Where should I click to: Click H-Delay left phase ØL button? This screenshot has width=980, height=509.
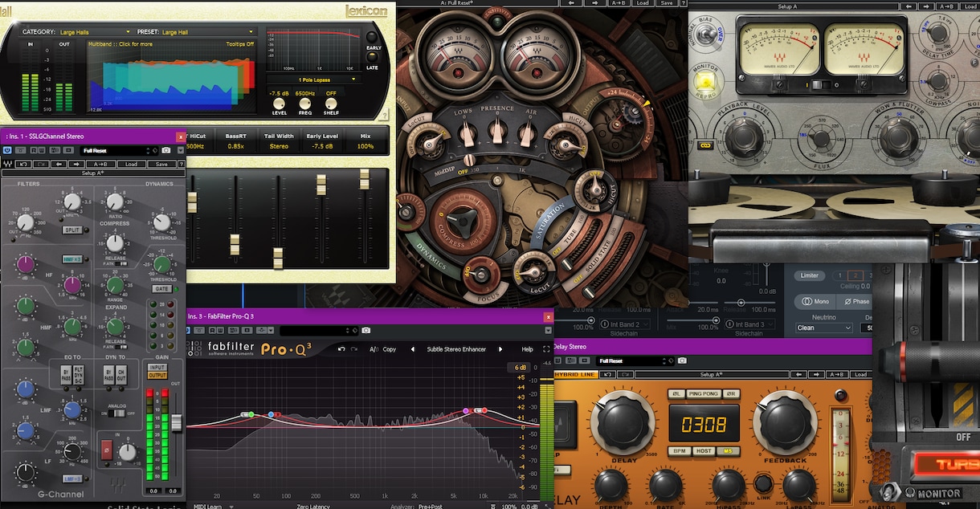(676, 393)
